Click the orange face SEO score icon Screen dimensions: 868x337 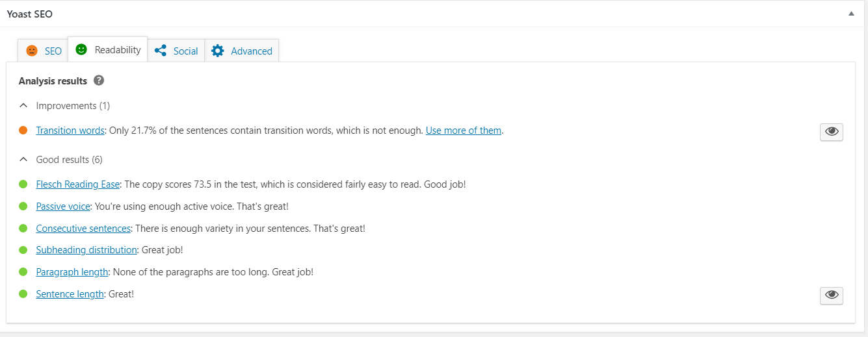32,51
